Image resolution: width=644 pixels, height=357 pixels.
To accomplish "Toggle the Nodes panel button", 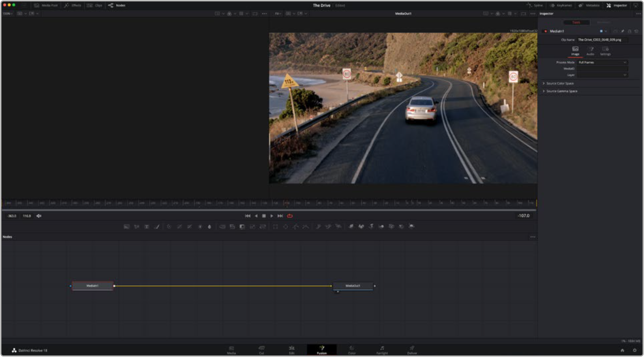I will (117, 5).
